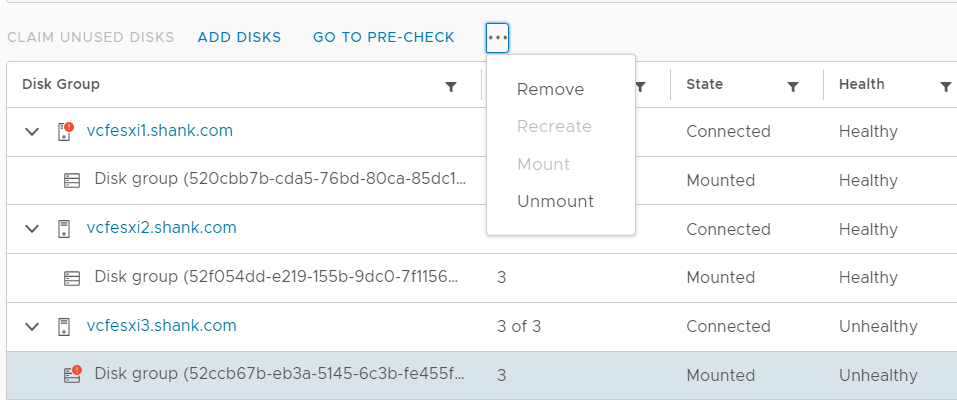The height and width of the screenshot is (400, 957).
Task: Click the ADD DISKS button
Action: pyautogui.click(x=239, y=37)
